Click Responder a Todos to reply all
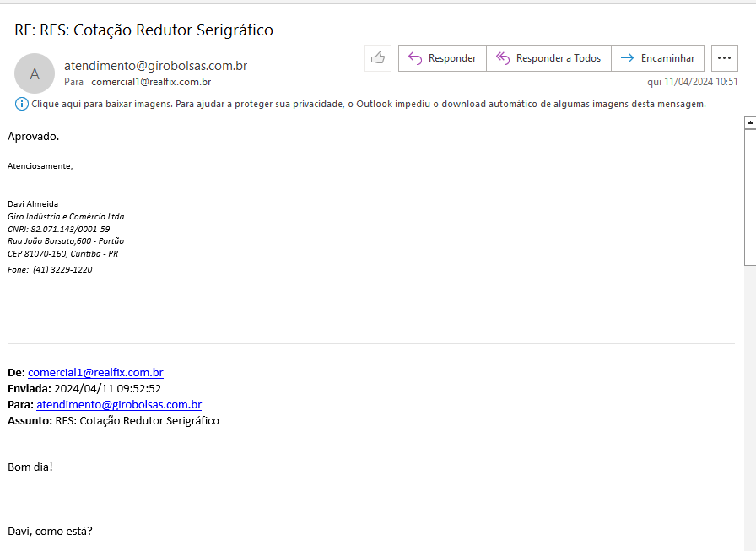The image size is (756, 551). pos(548,58)
